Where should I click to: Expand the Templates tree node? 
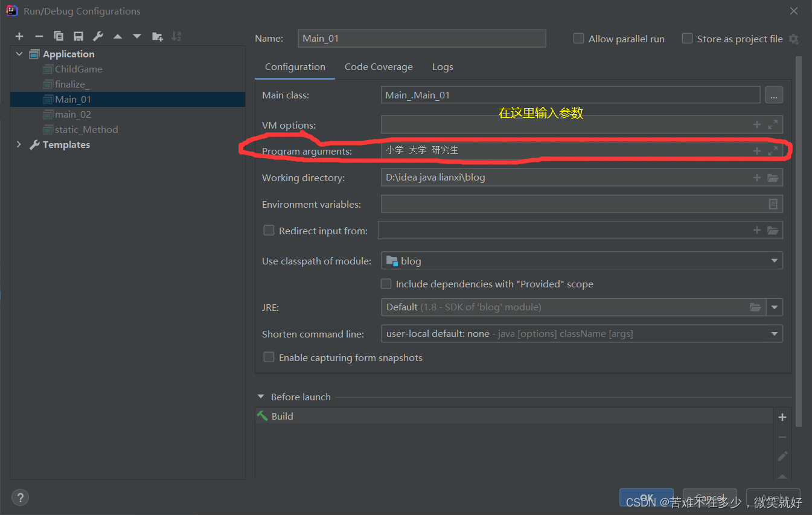point(19,144)
